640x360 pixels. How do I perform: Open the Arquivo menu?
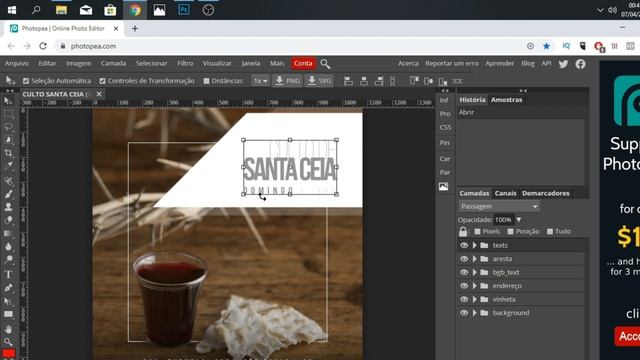(17, 63)
